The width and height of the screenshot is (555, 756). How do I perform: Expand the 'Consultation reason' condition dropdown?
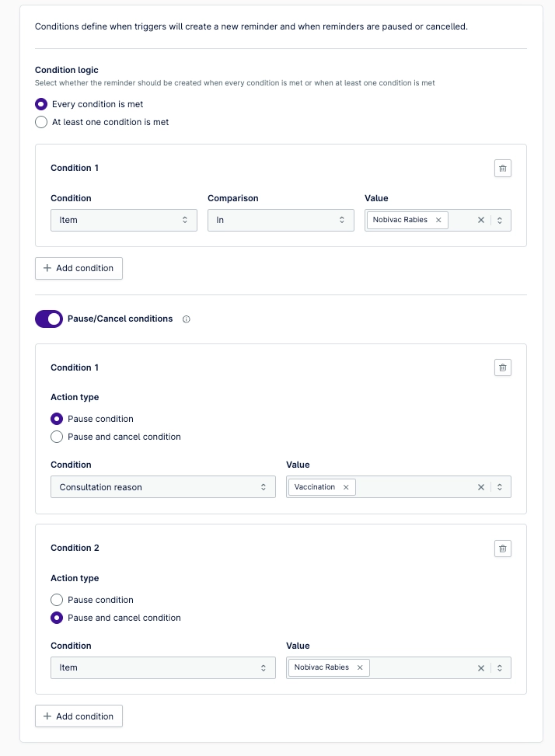(163, 487)
